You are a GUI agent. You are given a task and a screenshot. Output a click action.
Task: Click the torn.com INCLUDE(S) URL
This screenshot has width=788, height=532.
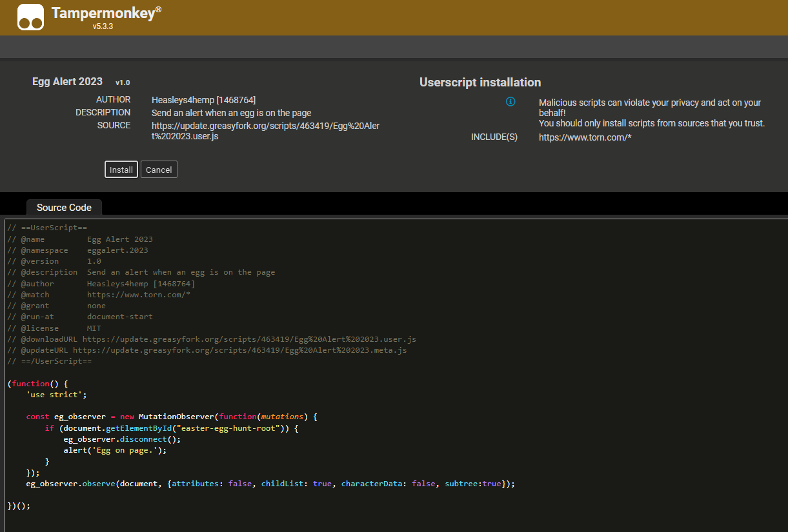click(x=585, y=137)
